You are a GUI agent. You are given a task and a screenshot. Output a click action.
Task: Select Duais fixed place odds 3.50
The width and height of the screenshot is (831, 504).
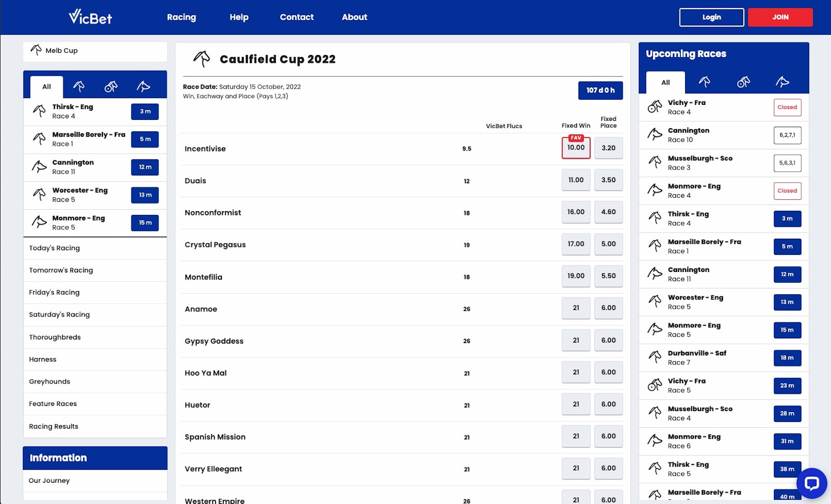pyautogui.click(x=608, y=180)
